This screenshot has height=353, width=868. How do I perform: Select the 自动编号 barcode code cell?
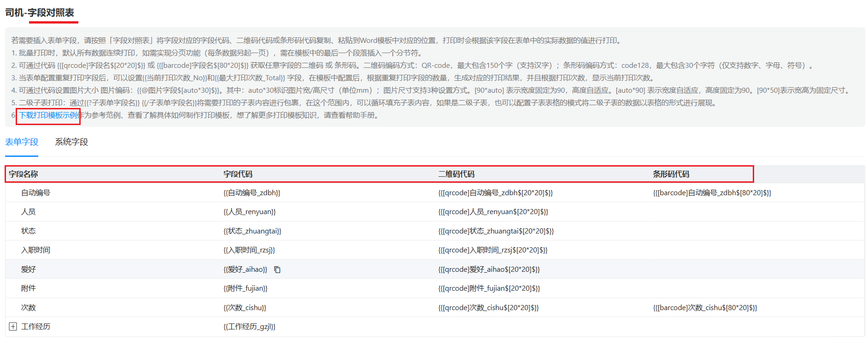[x=712, y=193]
